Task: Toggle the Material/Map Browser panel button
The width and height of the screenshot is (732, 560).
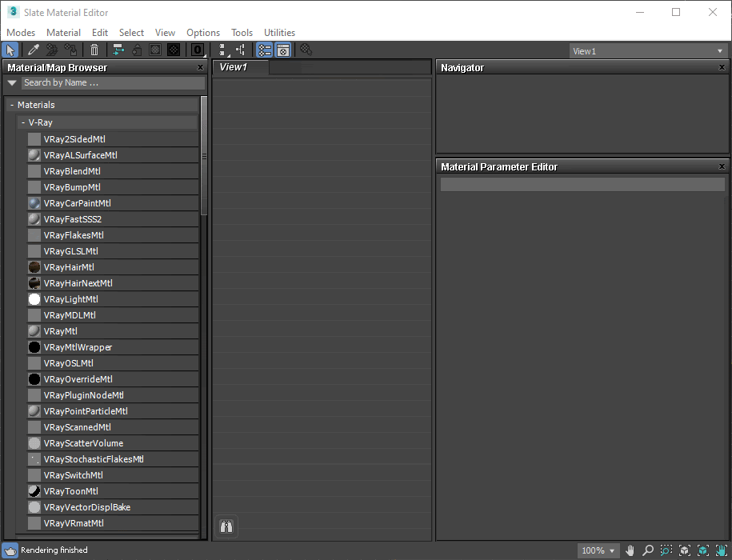Action: 264,50
